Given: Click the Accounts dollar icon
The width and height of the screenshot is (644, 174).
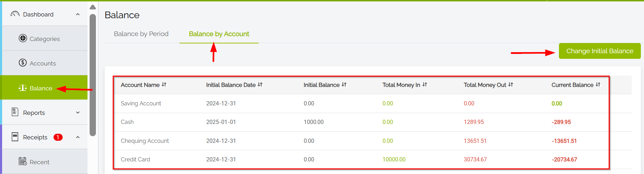Looking at the screenshot, I should (23, 63).
